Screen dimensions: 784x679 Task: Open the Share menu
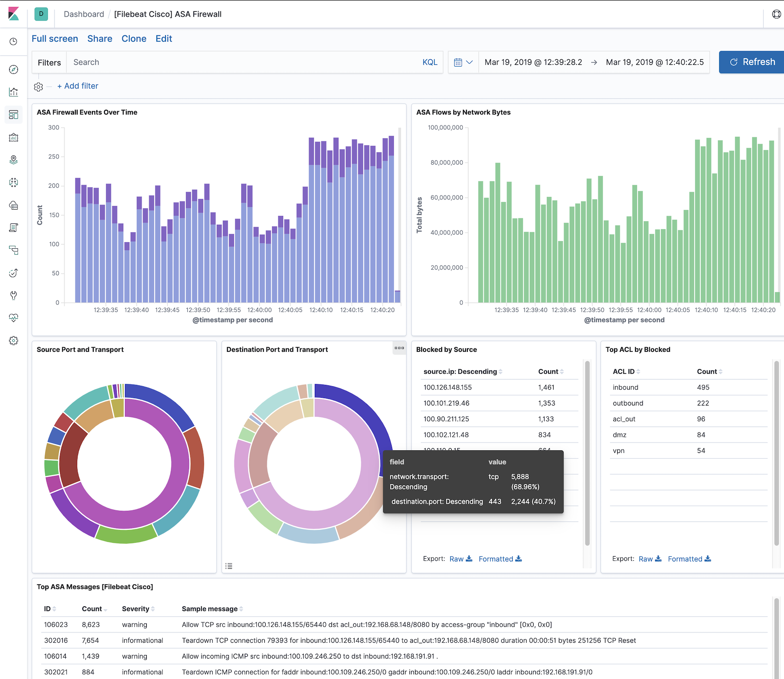point(99,38)
